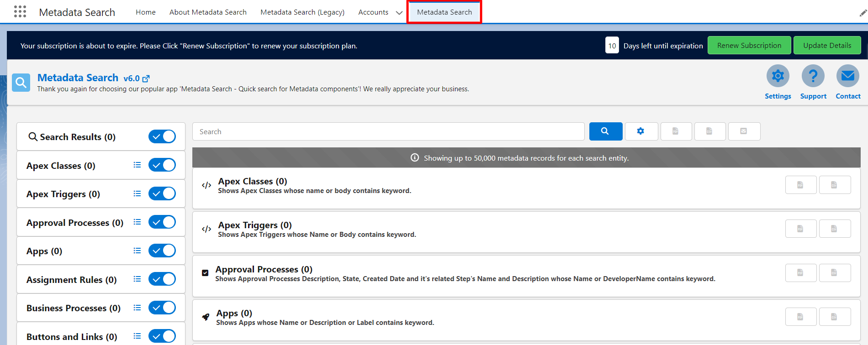868x345 pixels.
Task: Export Apps results as CSV
Action: point(835,317)
